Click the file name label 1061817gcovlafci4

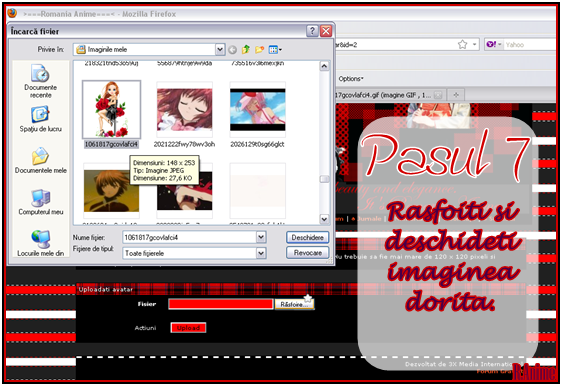click(x=111, y=144)
